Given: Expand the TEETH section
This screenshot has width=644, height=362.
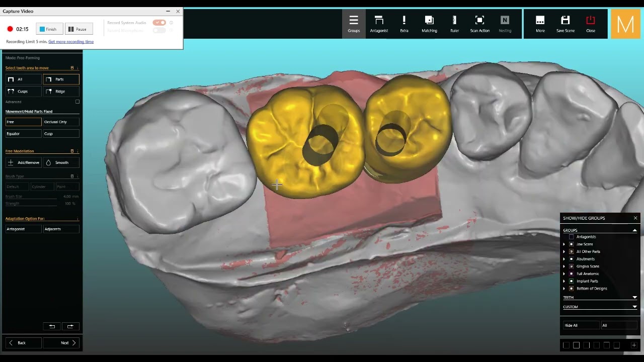Looking at the screenshot, I should 634,298.
